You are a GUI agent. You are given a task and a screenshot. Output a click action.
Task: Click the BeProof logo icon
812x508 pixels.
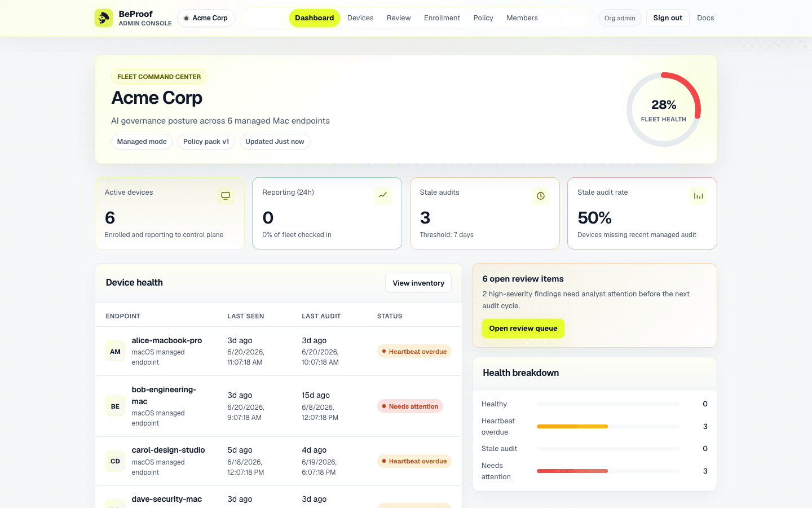[x=104, y=18]
